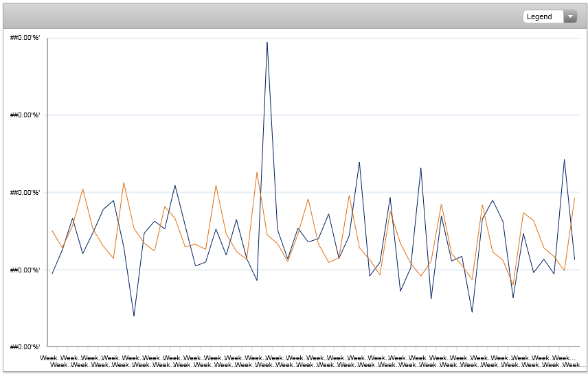Click the lowest blue line dip
Screen dimensions: 588x376
click(134, 316)
